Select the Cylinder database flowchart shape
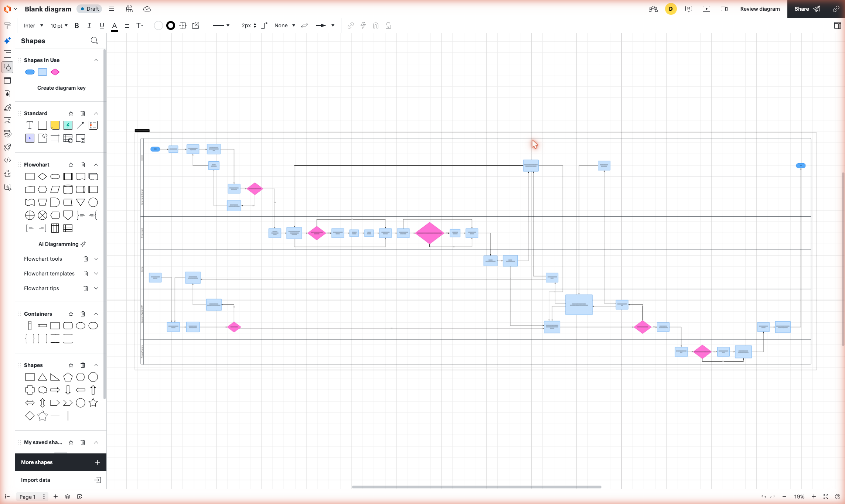The image size is (845, 504). [x=68, y=189]
